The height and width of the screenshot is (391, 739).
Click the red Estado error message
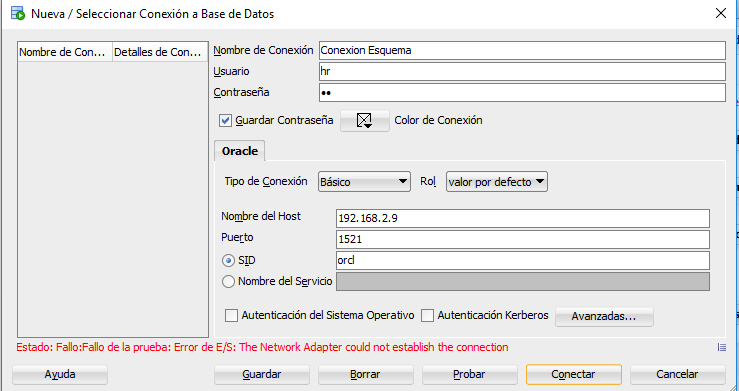263,348
